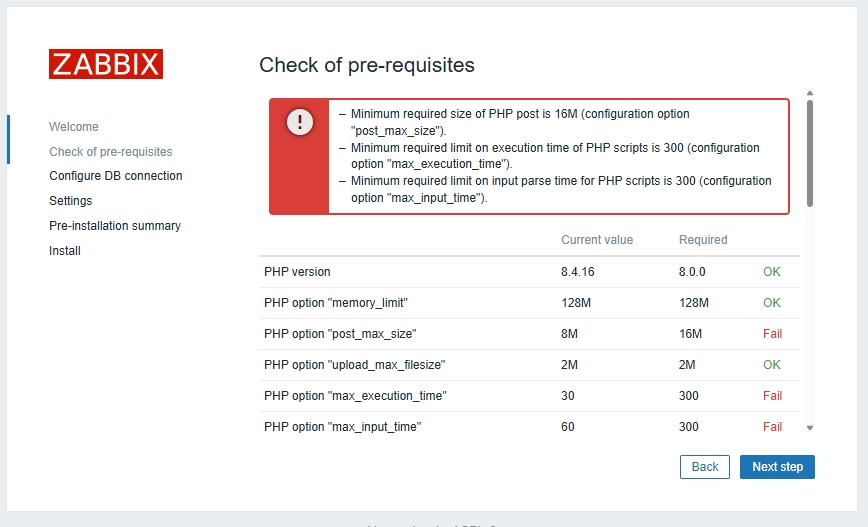Image resolution: width=868 pixels, height=527 pixels.
Task: Click scrollbar up arrow
Action: click(x=810, y=92)
